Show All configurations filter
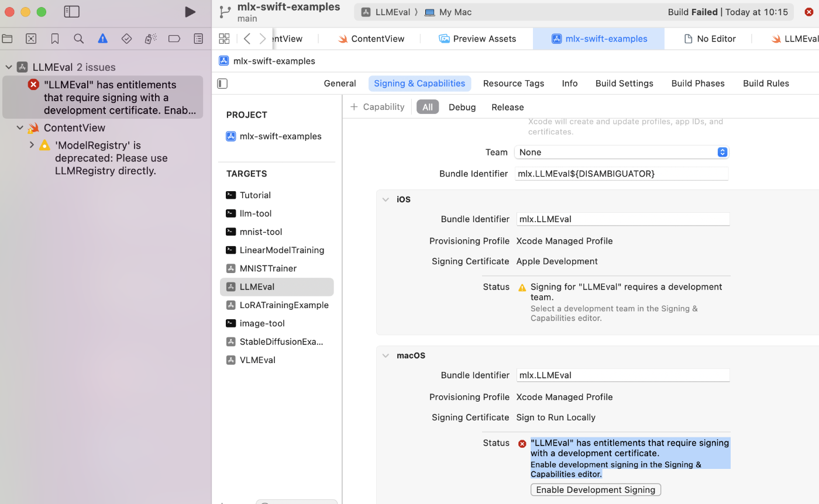The width and height of the screenshot is (819, 504). [428, 107]
